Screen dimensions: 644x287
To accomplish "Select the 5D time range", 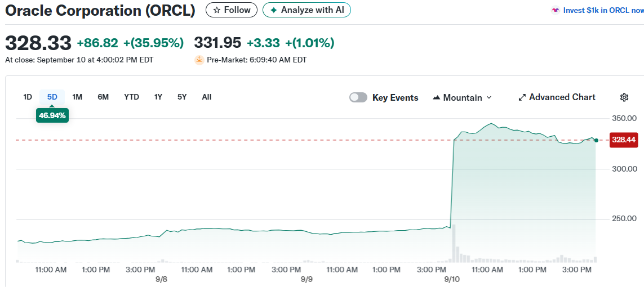I will [x=52, y=97].
